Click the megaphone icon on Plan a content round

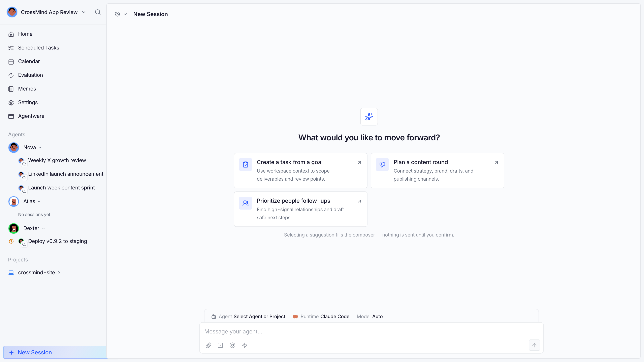tap(382, 165)
